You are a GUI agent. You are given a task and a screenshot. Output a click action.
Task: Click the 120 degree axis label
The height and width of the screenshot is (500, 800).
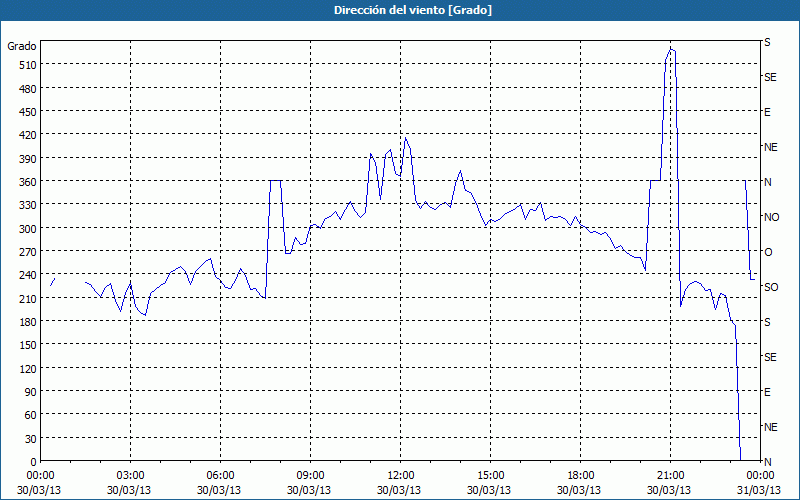[28, 368]
